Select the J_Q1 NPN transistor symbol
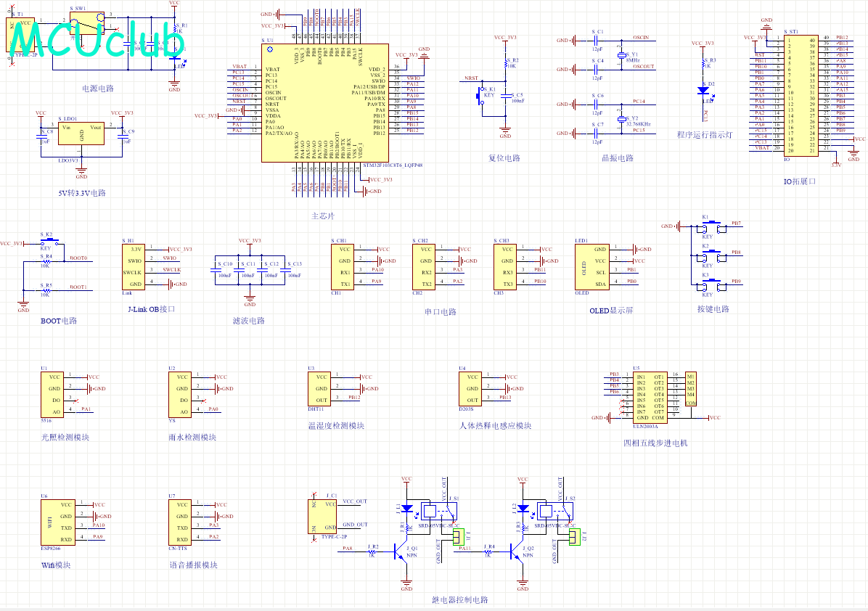 pos(401,551)
